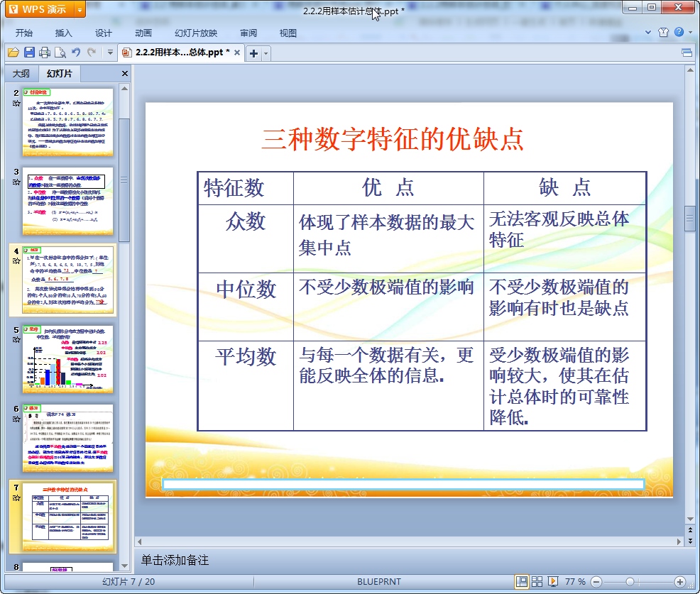The width and height of the screenshot is (700, 594).
Task: Select the slide 3 thumbnail
Action: pyautogui.click(x=68, y=201)
